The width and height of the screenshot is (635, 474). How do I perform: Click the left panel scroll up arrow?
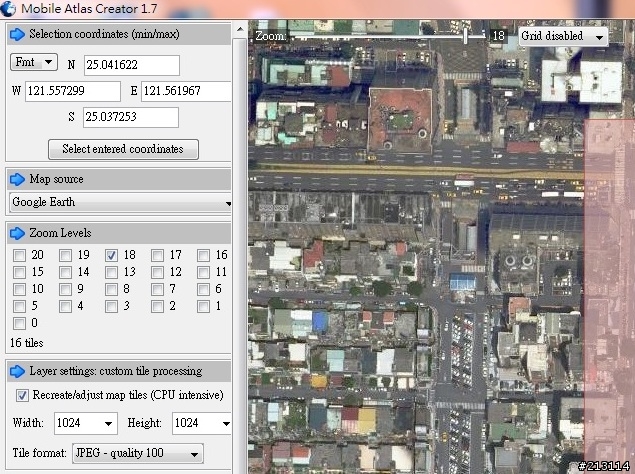click(x=240, y=30)
